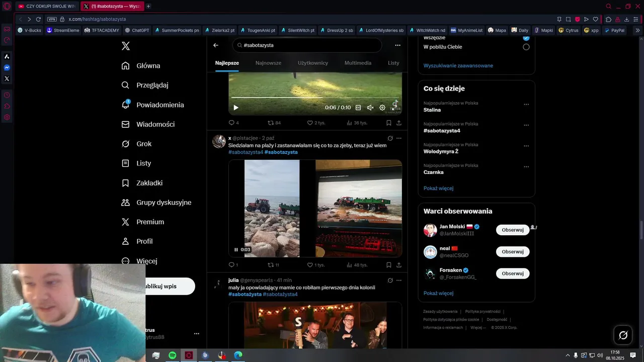Image resolution: width=644 pixels, height=362 pixels.
Task: Open Zakładki in the navigation
Action: click(142, 183)
